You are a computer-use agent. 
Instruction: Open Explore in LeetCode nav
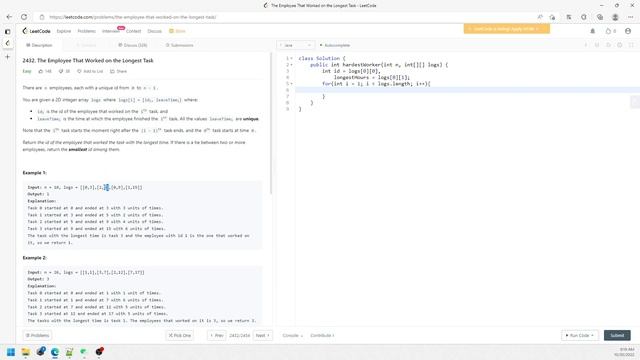point(64,31)
